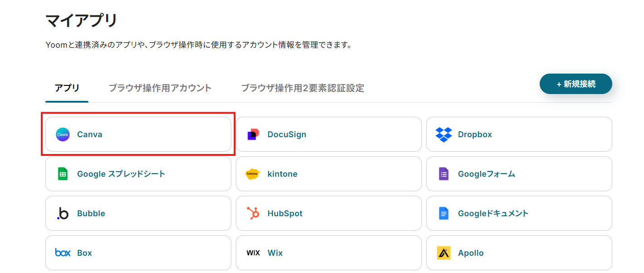The width and height of the screenshot is (644, 273).
Task: Click the DocuSign logo icon
Action: pyautogui.click(x=253, y=134)
